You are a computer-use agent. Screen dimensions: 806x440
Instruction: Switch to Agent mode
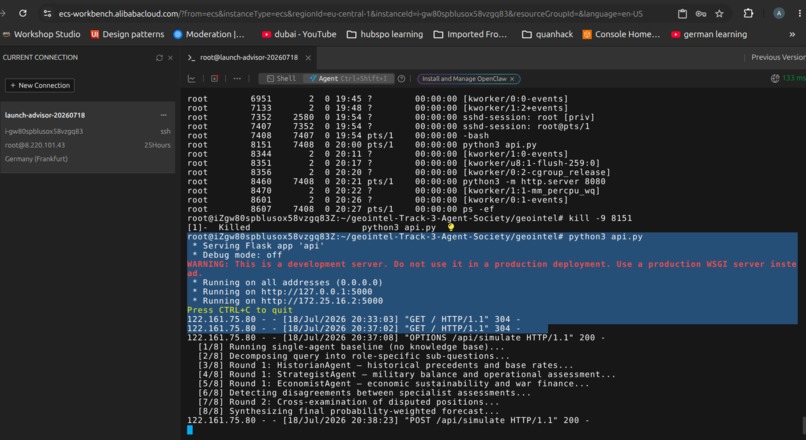pos(349,79)
